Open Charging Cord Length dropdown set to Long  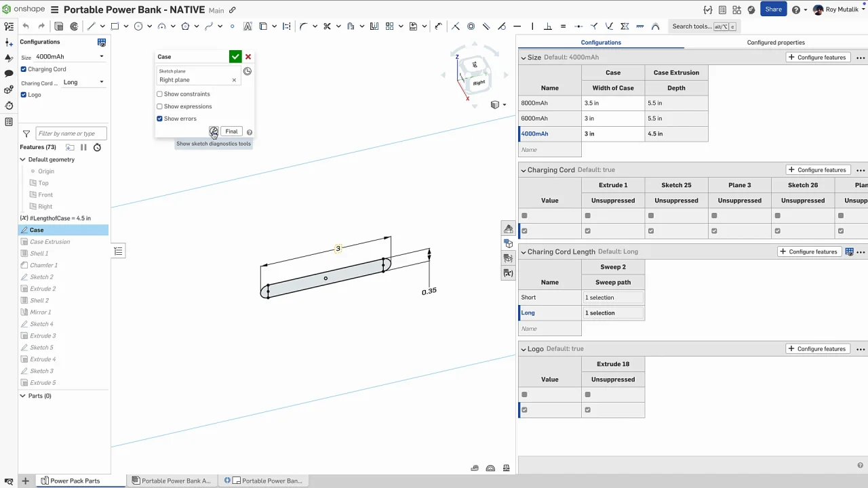83,83
